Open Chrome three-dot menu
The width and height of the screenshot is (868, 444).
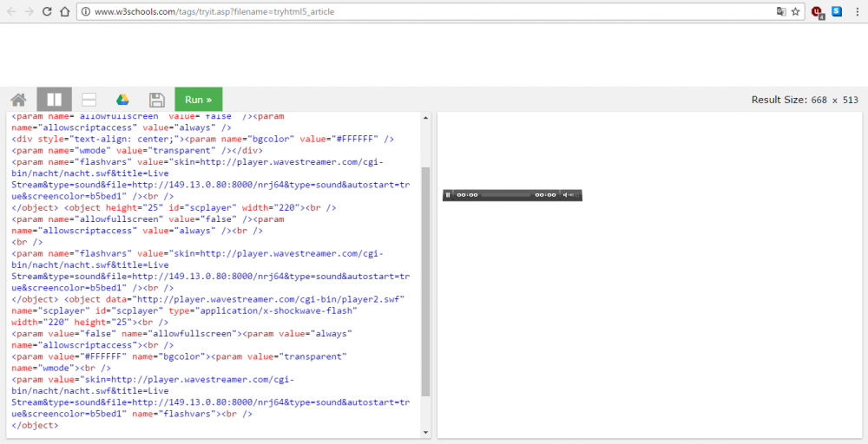pos(856,11)
